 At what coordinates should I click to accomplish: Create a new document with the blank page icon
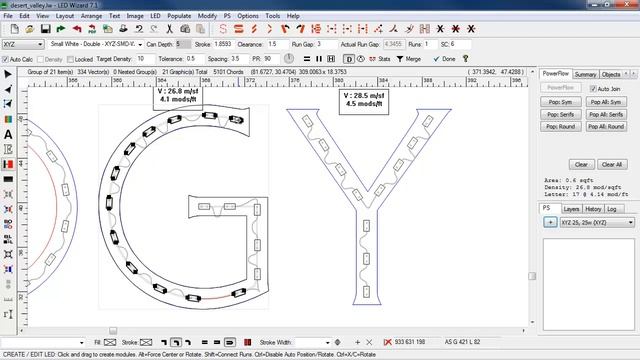click(14, 29)
